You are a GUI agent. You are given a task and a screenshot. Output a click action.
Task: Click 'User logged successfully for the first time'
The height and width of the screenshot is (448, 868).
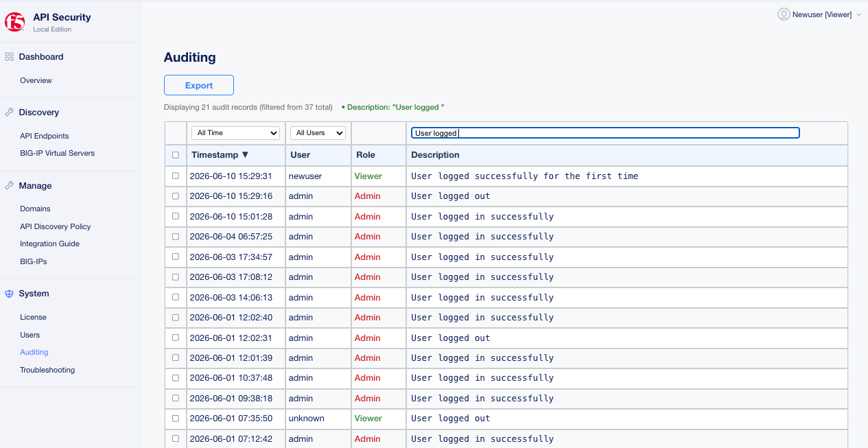(525, 176)
